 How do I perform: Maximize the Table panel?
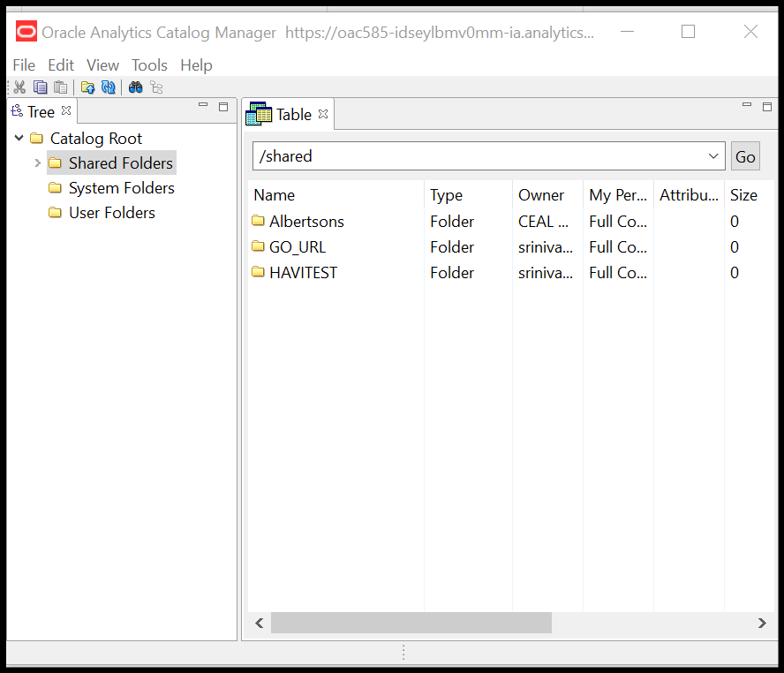(x=767, y=107)
